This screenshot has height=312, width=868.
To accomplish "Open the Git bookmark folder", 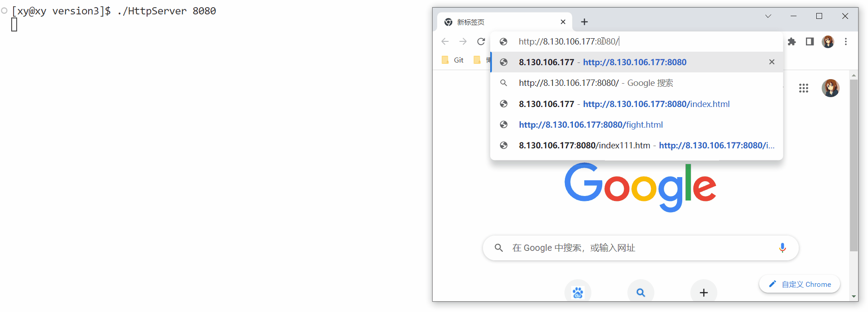I will click(452, 60).
